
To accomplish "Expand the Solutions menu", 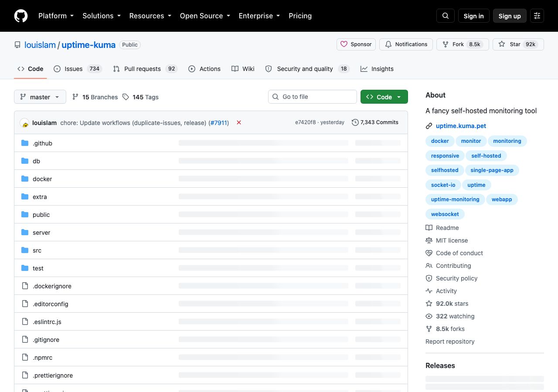I will point(102,16).
